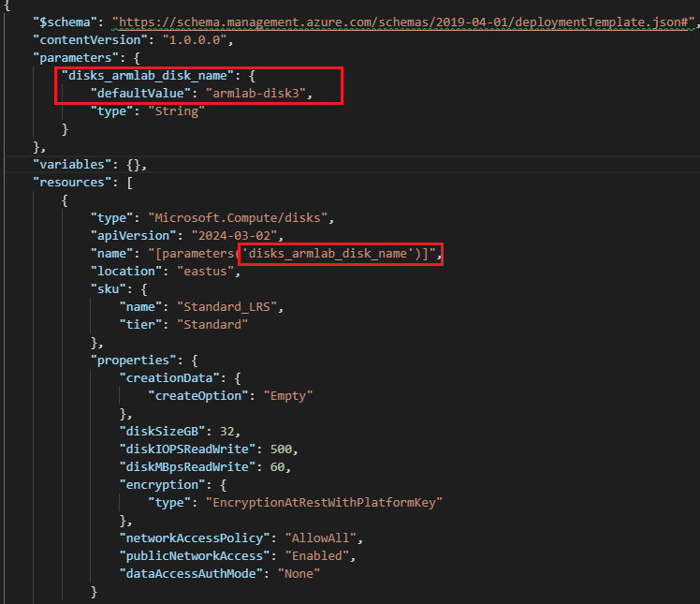700x604 pixels.
Task: Click the "creationData" key
Action: 169,378
